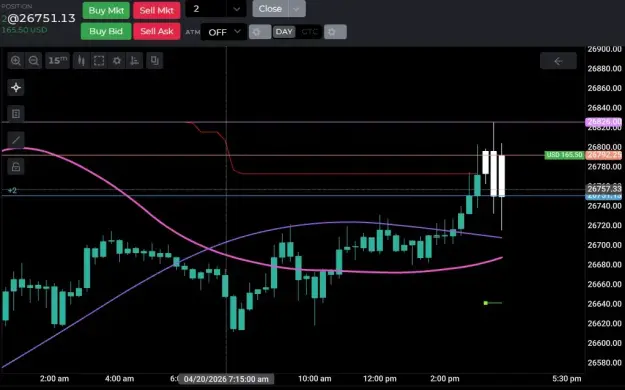The image size is (625, 390).
Task: Click the orange 26792.25 price label
Action: click(x=603, y=155)
